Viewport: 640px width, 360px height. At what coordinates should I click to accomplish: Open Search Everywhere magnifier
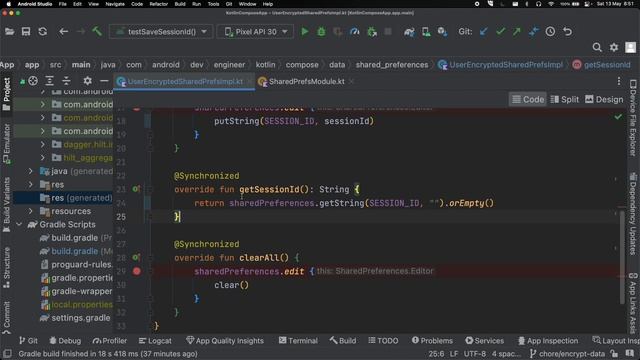[x=597, y=48]
